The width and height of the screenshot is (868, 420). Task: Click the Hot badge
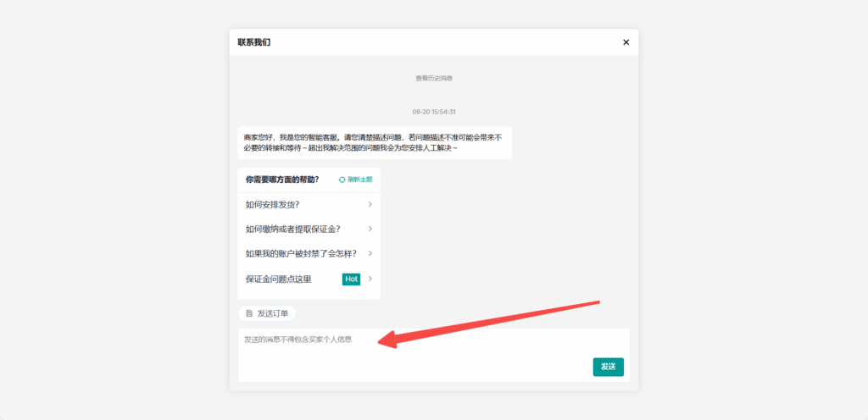pyautogui.click(x=351, y=279)
